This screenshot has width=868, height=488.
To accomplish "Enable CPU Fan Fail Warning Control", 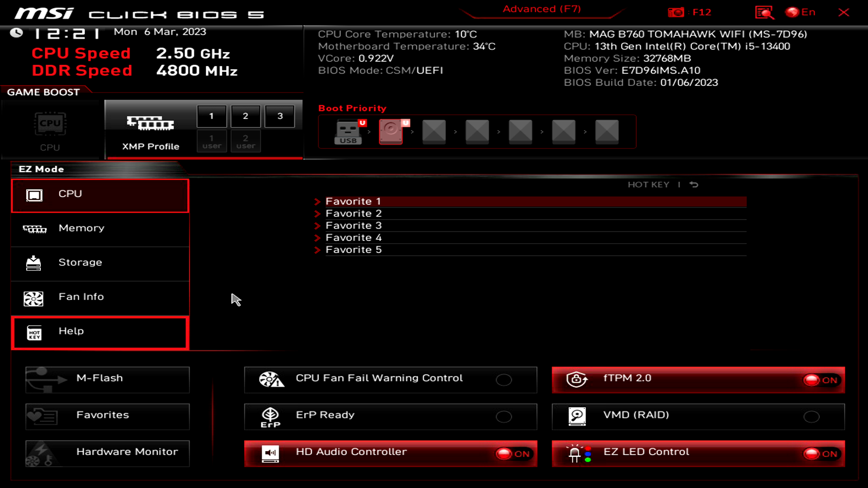I will [x=504, y=380].
